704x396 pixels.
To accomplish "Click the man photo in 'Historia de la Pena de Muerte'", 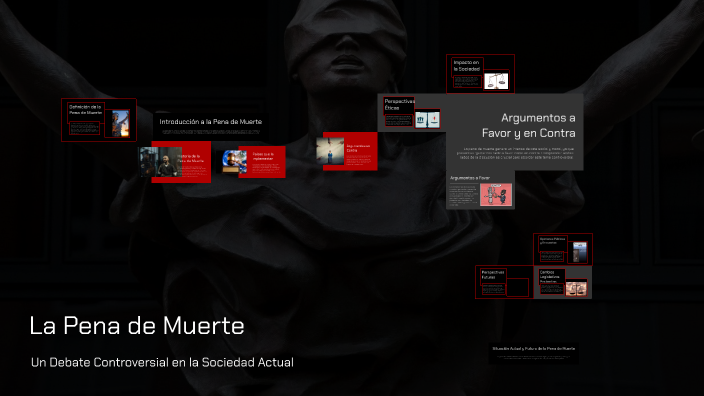I will pos(161,162).
